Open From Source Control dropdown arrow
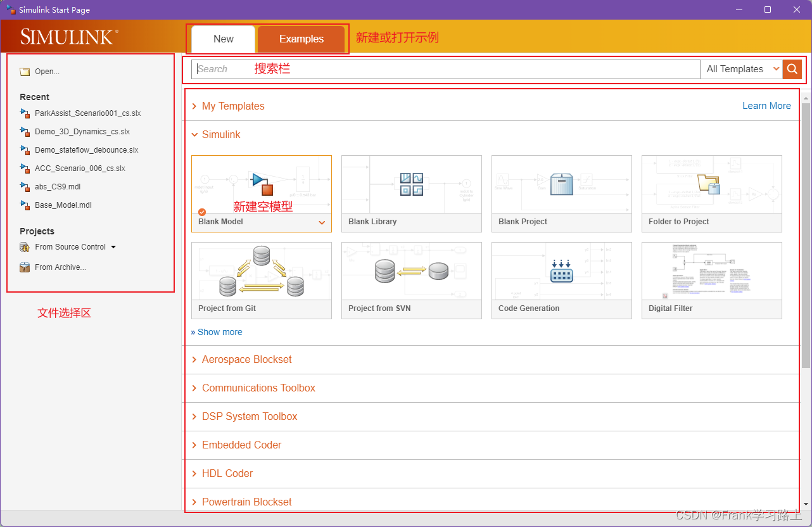The image size is (812, 527). click(x=113, y=247)
